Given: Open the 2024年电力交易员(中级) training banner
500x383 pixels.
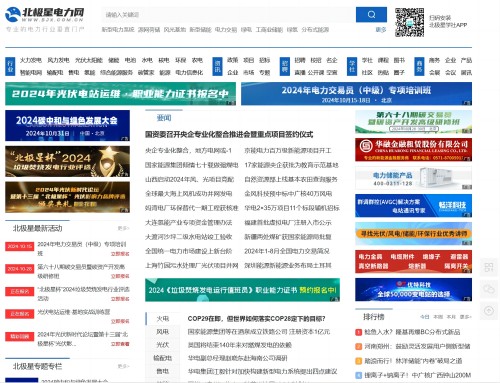Looking at the screenshot, I should pos(356,94).
